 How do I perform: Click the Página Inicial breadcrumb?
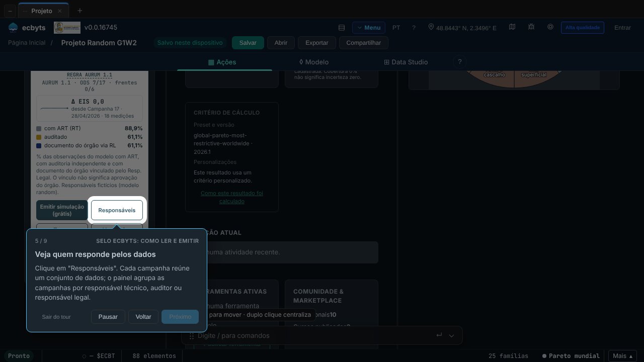coord(27,43)
